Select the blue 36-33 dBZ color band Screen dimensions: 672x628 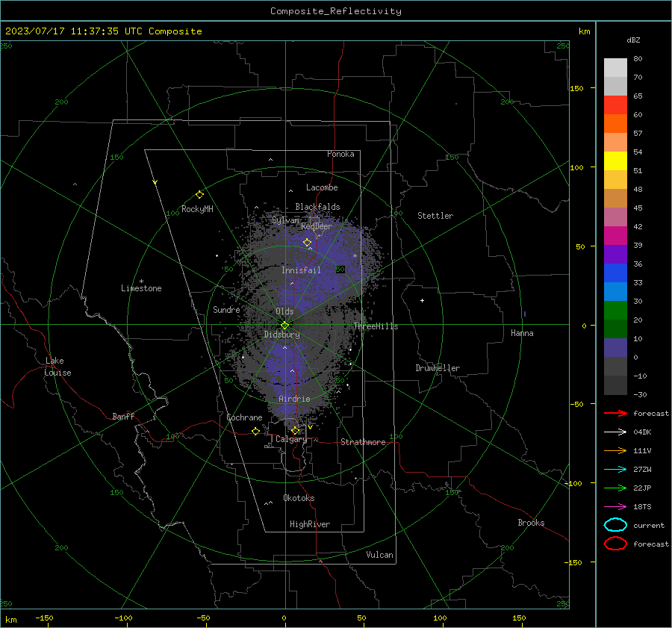tap(615, 273)
